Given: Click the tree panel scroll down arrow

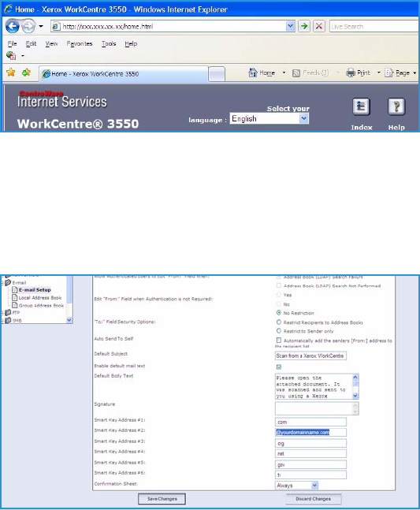Looking at the screenshot, I should pyautogui.click(x=69, y=320).
